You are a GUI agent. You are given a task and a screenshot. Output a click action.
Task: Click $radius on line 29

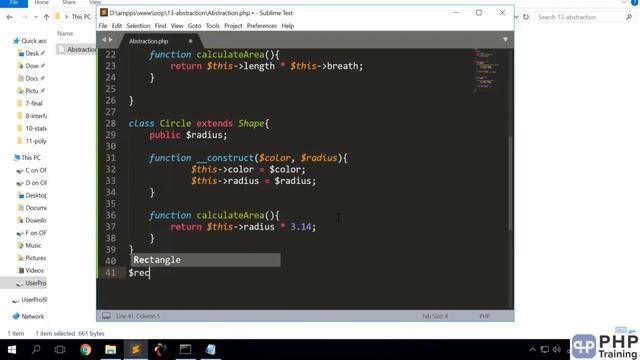[x=204, y=135]
